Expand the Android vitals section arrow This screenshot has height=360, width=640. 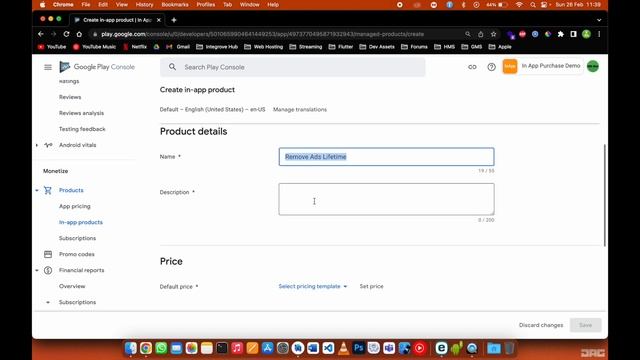pos(37,145)
